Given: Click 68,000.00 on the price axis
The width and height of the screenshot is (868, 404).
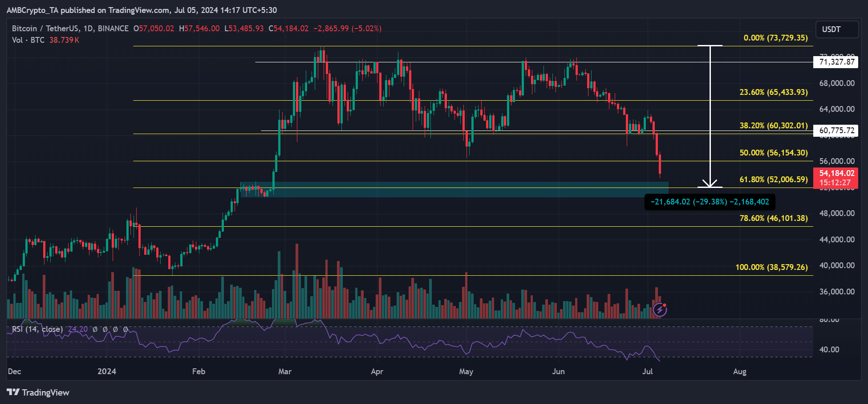Looking at the screenshot, I should point(837,83).
